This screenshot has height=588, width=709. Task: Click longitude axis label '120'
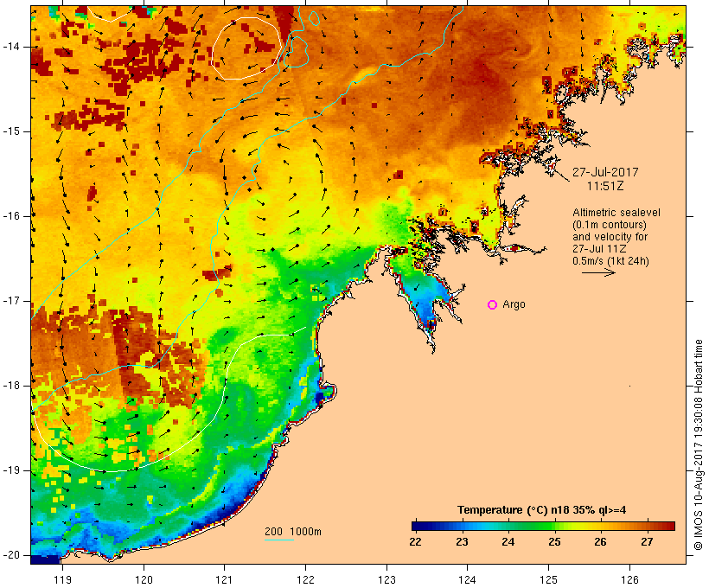(x=144, y=579)
